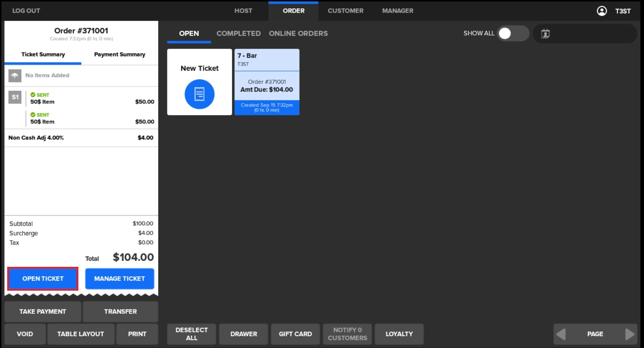
Task: Click the green SENT checkmark on first item
Action: click(33, 95)
